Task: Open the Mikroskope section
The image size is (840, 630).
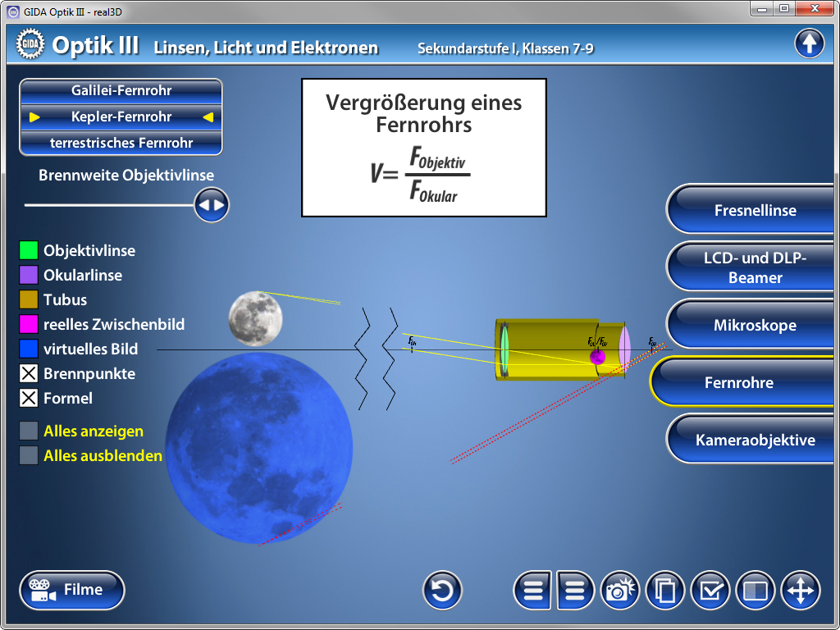Action: 755,326
